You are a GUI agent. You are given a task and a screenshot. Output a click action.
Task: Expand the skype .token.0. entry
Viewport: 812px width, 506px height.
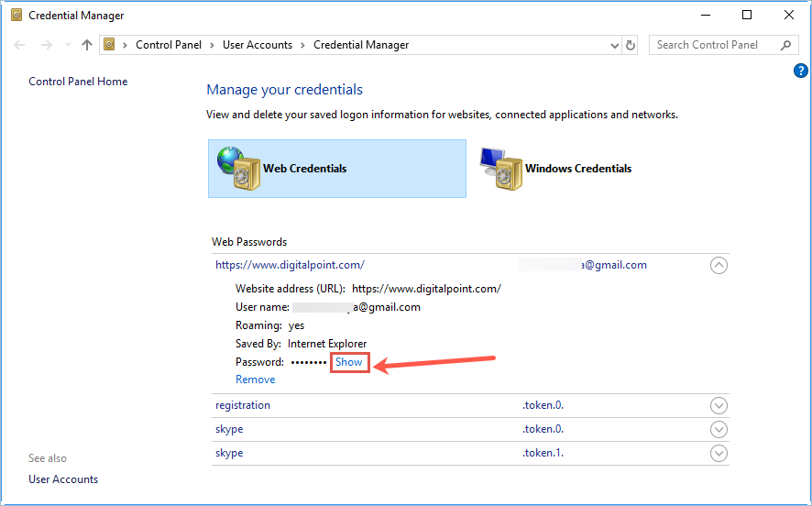point(719,429)
